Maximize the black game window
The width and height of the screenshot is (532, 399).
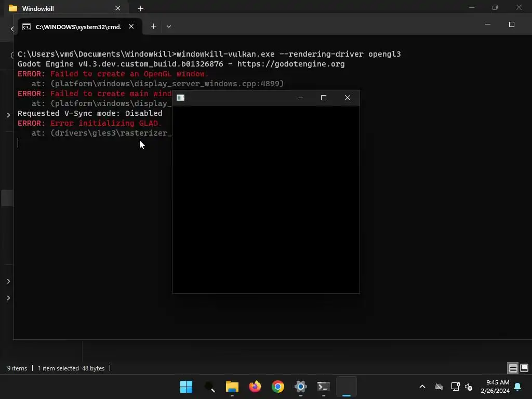click(x=324, y=98)
